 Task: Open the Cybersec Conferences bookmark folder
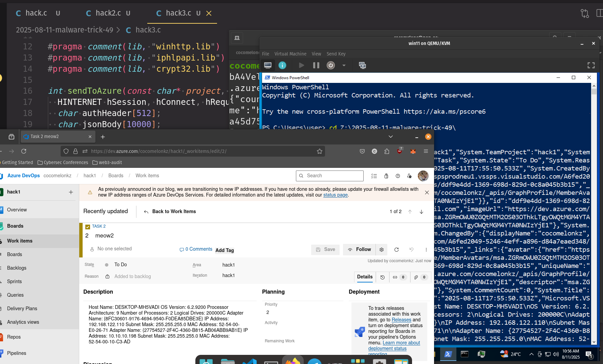coord(63,162)
